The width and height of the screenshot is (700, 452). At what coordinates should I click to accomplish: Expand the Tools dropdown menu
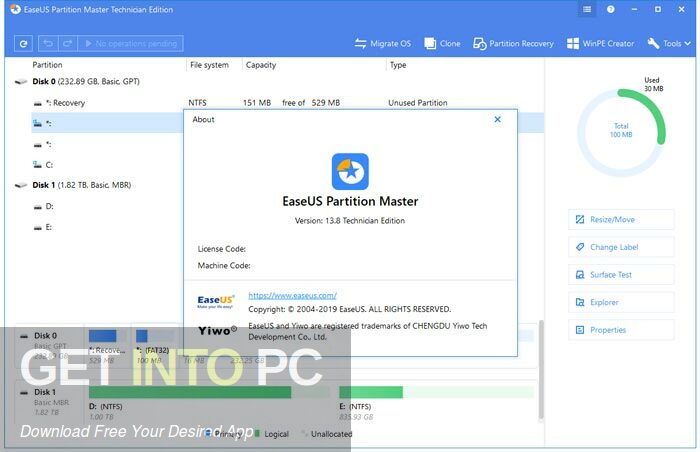tap(669, 43)
